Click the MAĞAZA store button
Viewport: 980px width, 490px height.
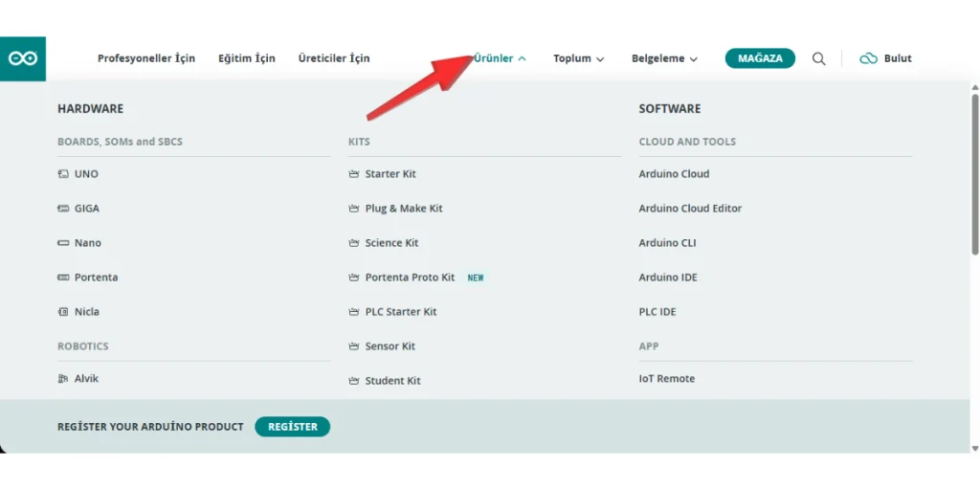tap(760, 58)
